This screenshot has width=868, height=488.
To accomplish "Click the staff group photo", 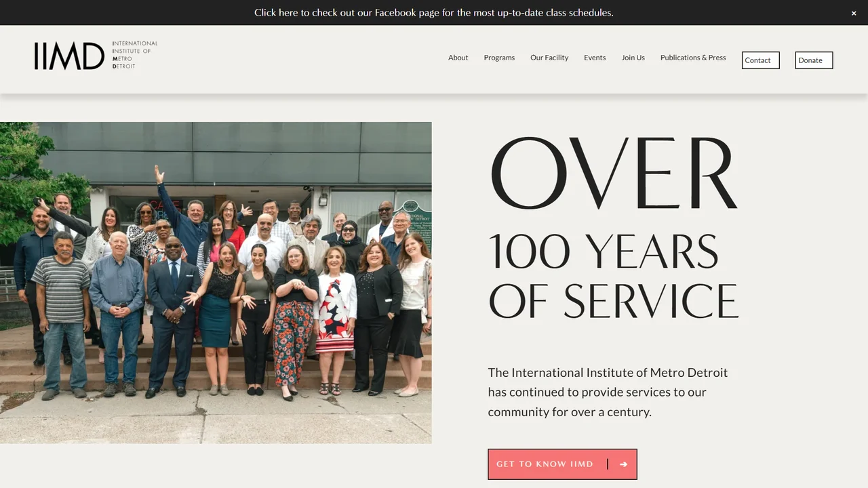I will [x=216, y=283].
